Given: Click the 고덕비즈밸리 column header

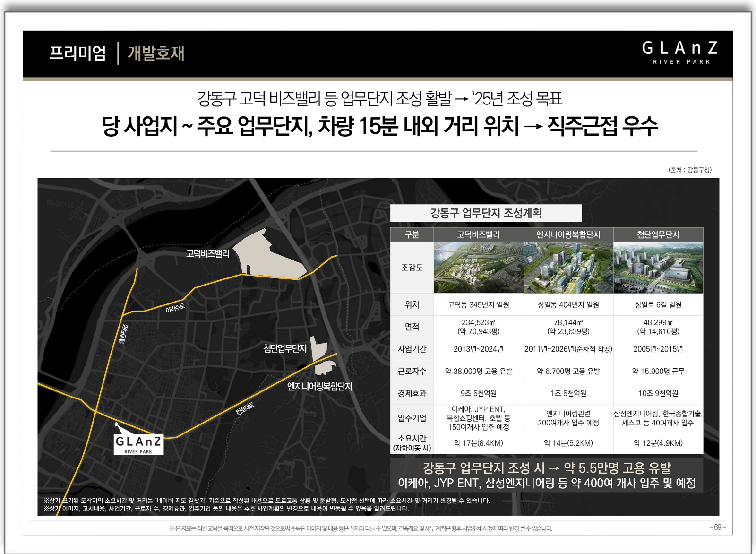Looking at the screenshot, I should (478, 234).
